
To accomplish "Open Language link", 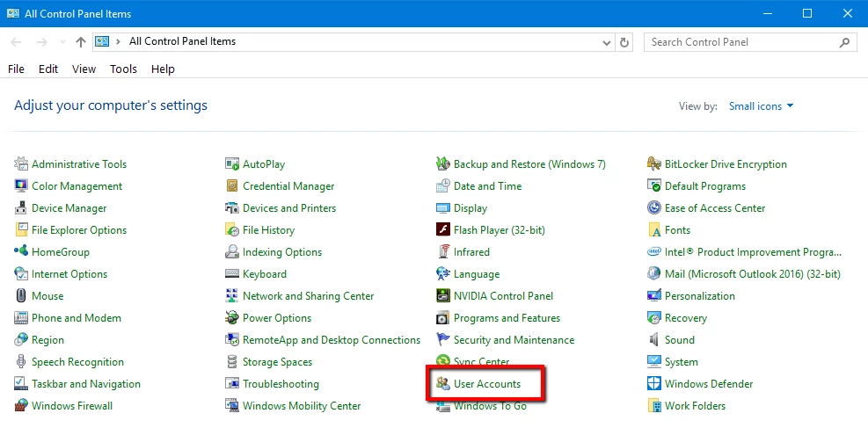I will 477,274.
